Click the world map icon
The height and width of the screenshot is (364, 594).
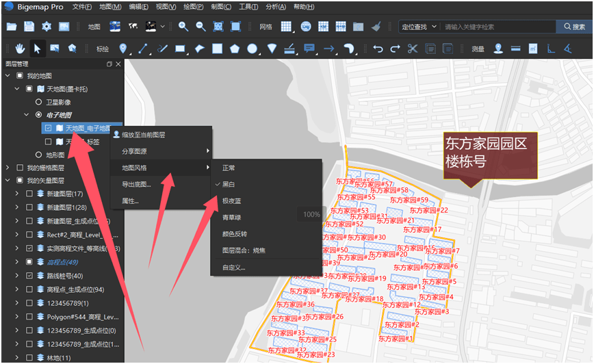click(x=133, y=27)
